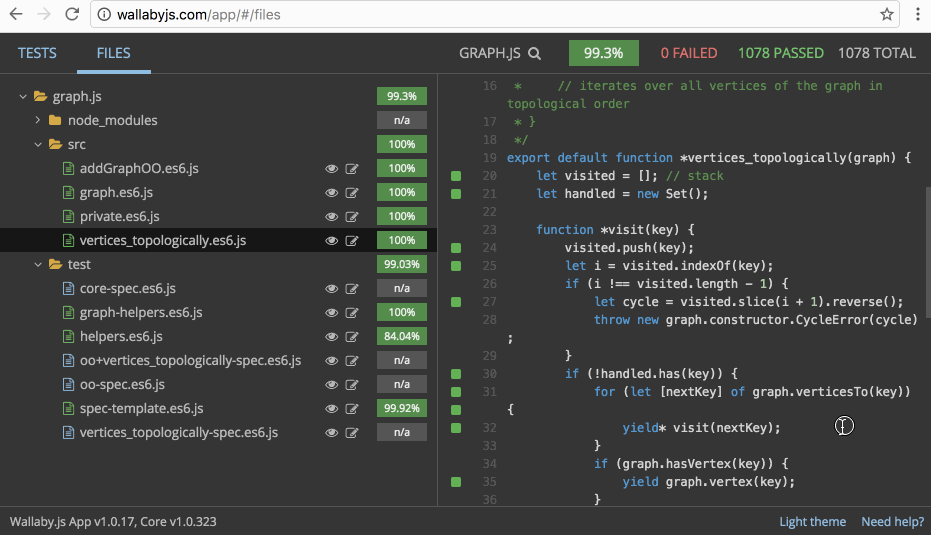
Task: Click the 1078 TOTAL tests label
Action: [876, 53]
